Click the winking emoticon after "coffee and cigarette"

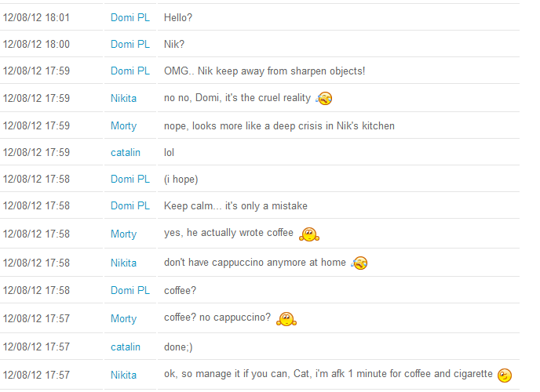tap(505, 375)
